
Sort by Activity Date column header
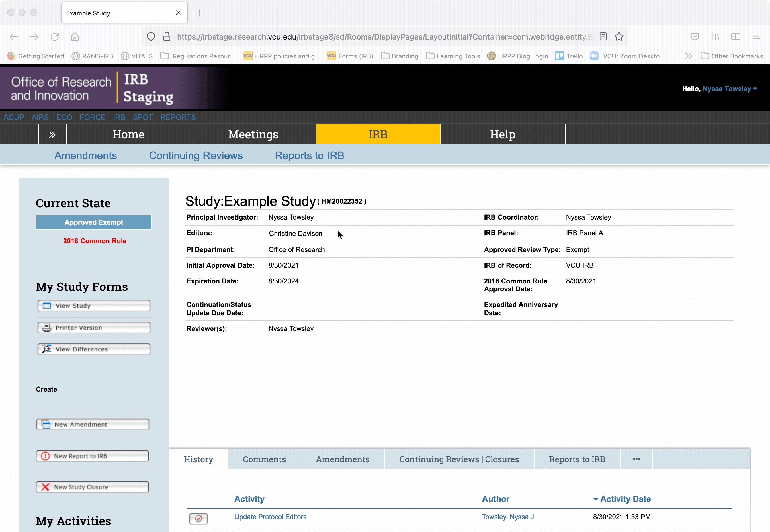click(625, 499)
